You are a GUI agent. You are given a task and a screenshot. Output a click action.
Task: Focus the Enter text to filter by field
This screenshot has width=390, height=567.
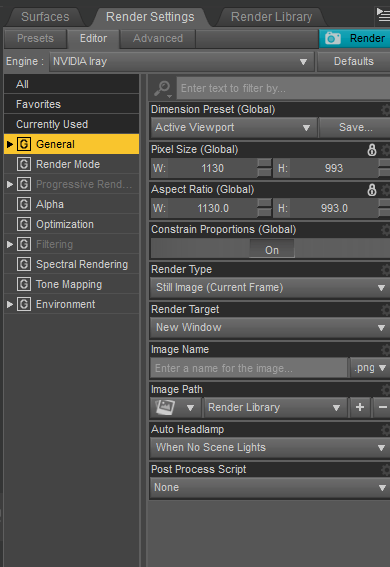[283, 88]
